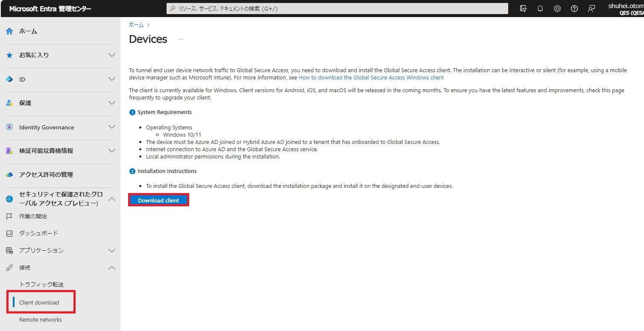Click the shuhei.otom account name
Screen dimensions: 644x331
pos(626,6)
